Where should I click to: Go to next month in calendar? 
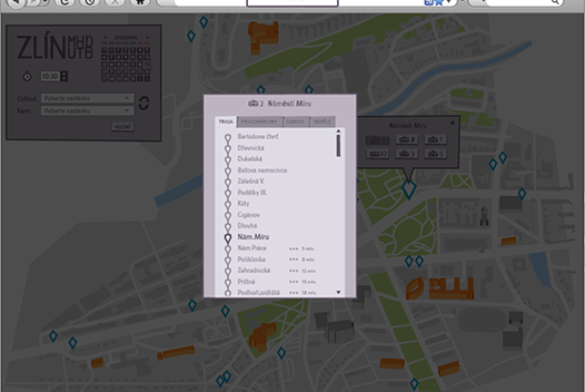pyautogui.click(x=149, y=38)
